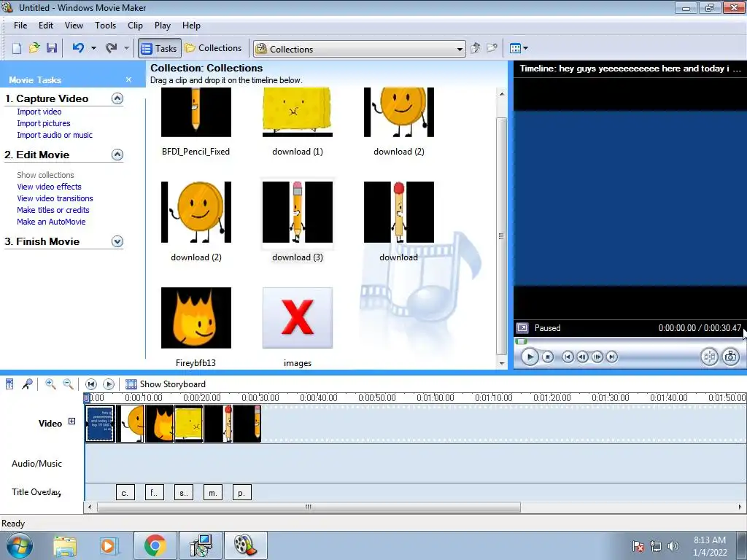Open the Collections location combo box

[360, 49]
